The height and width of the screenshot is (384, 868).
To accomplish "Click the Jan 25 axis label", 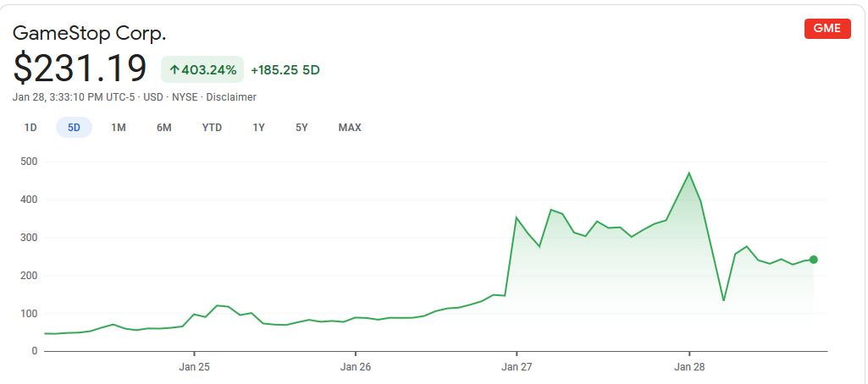I will 194,367.
